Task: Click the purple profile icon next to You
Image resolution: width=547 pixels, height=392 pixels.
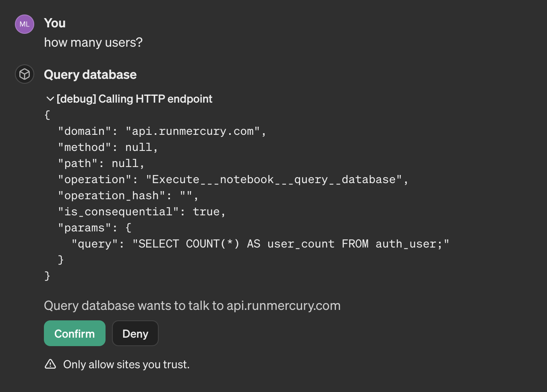Action: click(x=24, y=24)
